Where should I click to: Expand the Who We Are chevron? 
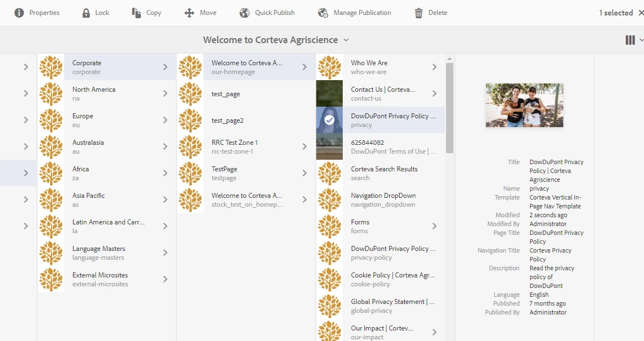tap(434, 67)
